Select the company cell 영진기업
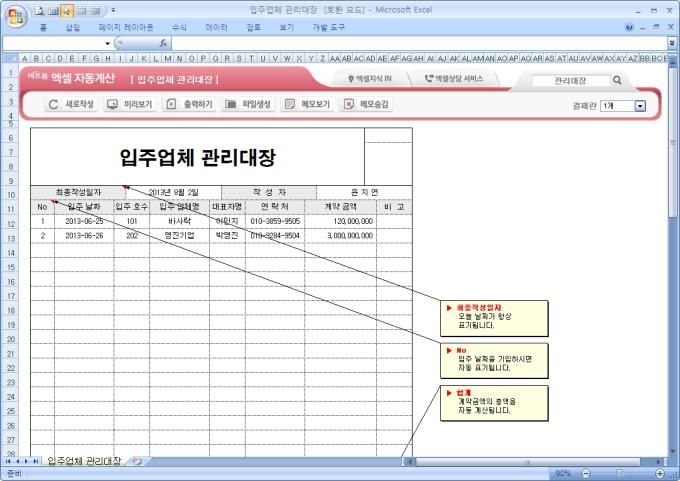The image size is (680, 481). 180,236
